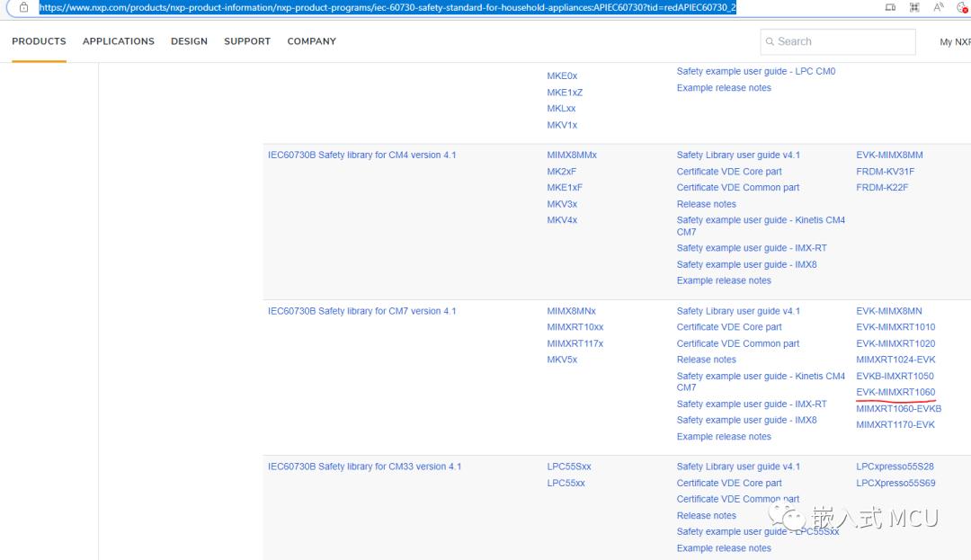Screen dimensions: 971x560
Task: Open Certificate VDE Core part in CM7 row
Action: coord(729,326)
